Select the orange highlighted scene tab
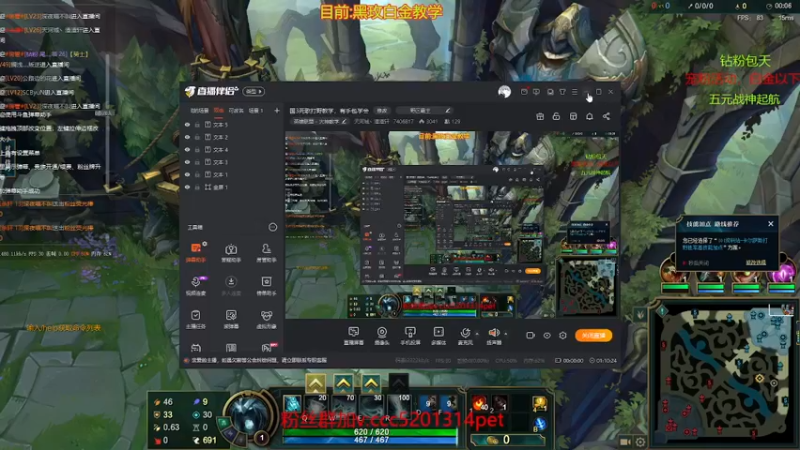 point(219,110)
